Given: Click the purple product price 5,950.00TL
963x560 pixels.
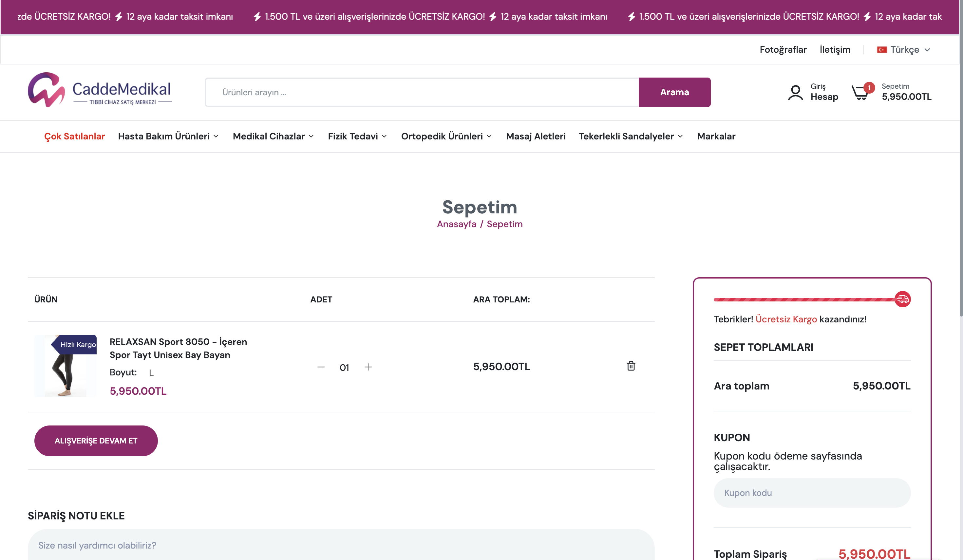Looking at the screenshot, I should pyautogui.click(x=138, y=391).
